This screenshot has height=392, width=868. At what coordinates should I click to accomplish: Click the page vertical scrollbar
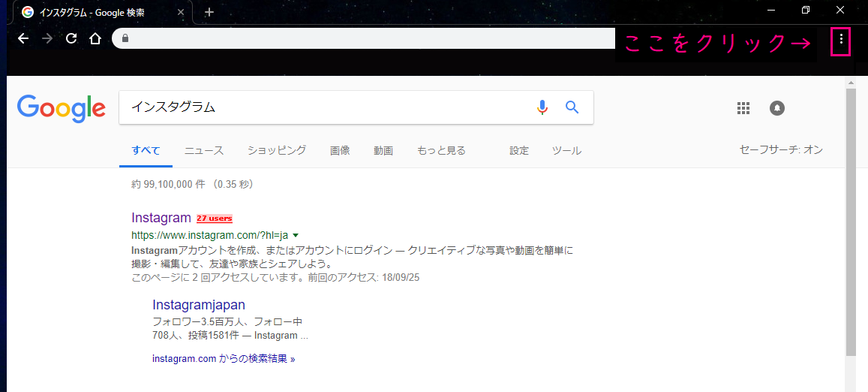(x=850, y=225)
